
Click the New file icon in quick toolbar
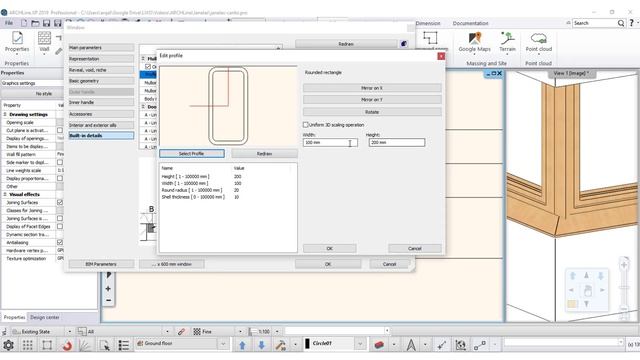tap(24, 23)
